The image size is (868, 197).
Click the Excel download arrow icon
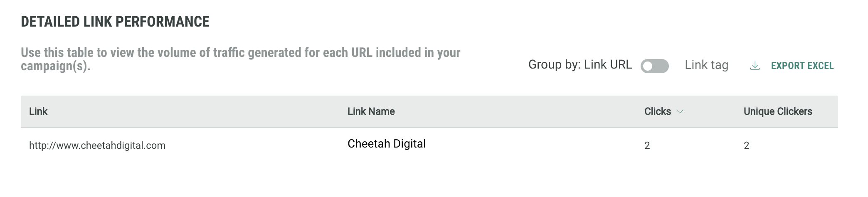[x=755, y=66]
